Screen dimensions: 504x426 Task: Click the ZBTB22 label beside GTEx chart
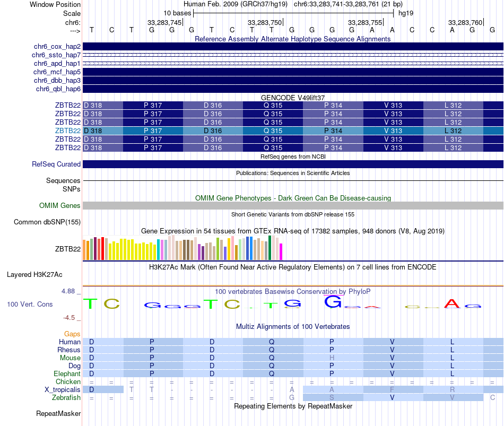(x=68, y=249)
